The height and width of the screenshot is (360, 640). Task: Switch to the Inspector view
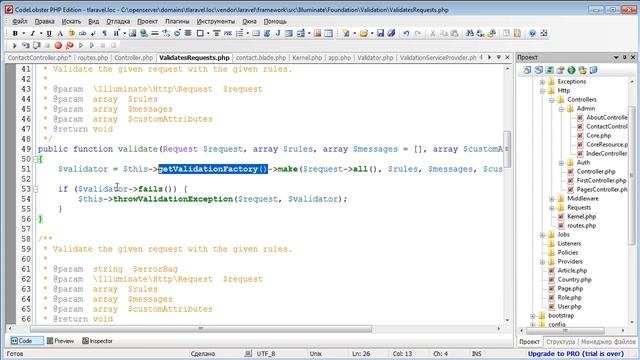(97, 341)
